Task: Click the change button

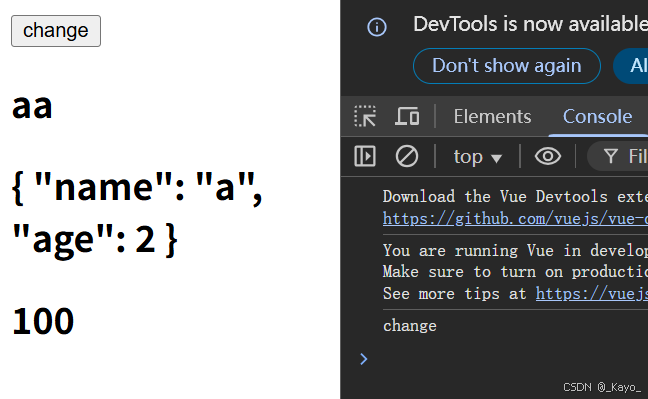Action: pyautogui.click(x=56, y=31)
